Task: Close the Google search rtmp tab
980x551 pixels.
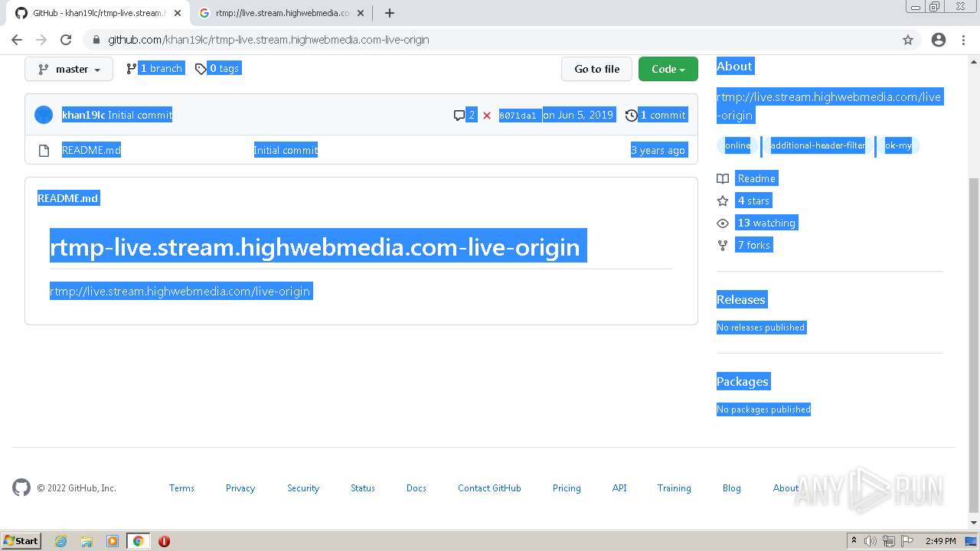Action: coord(361,13)
